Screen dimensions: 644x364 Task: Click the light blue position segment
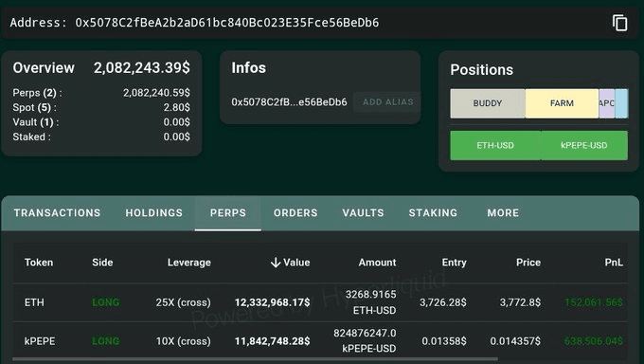click(621, 103)
